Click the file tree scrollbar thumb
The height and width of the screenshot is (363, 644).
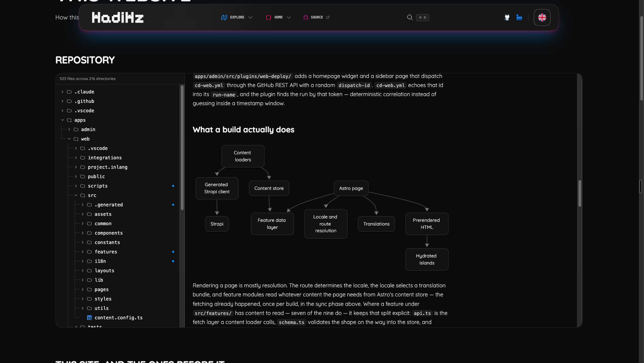point(182,148)
